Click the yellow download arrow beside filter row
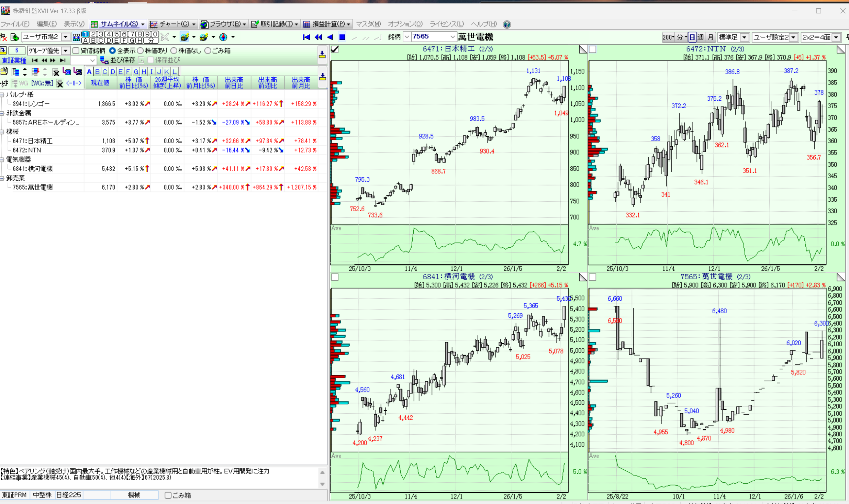849x504 pixels. click(322, 55)
